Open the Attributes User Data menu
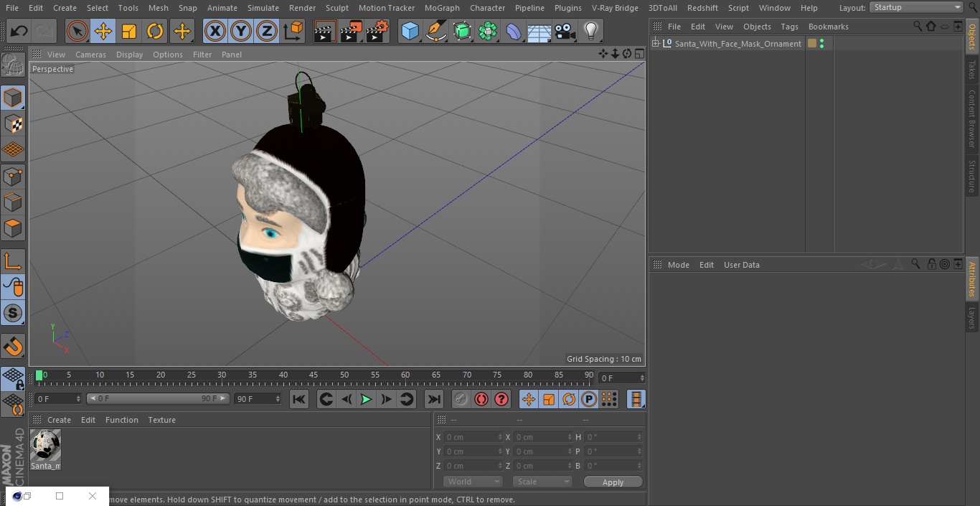The image size is (980, 506). point(741,265)
